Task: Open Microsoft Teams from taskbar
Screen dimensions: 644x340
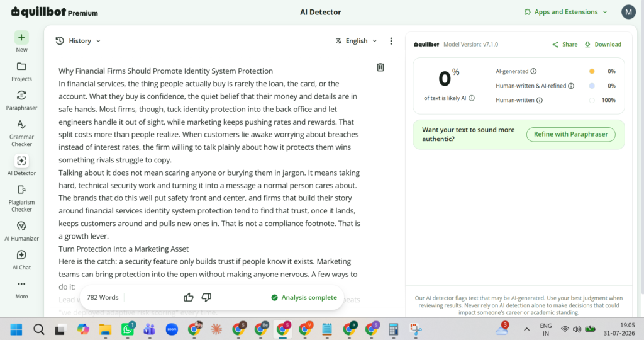Action: [150, 329]
